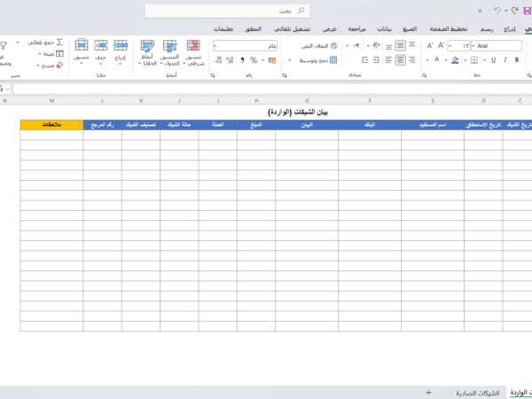This screenshot has height=399, width=532.
Task: Switch to the الشيكات الصادرة sheet tab
Action: [477, 392]
